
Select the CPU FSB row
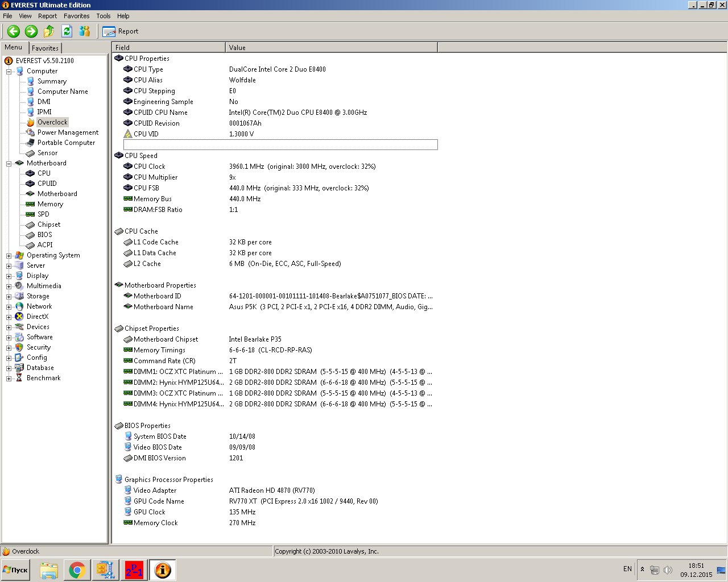[x=280, y=188]
